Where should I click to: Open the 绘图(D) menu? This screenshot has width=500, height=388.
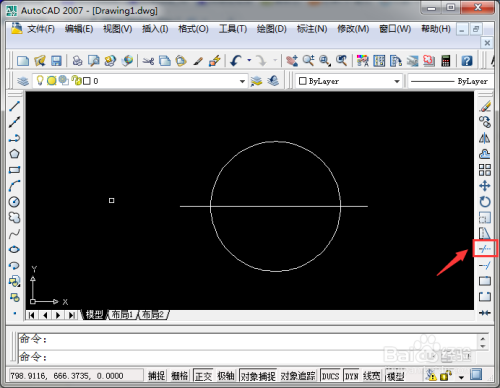click(272, 29)
